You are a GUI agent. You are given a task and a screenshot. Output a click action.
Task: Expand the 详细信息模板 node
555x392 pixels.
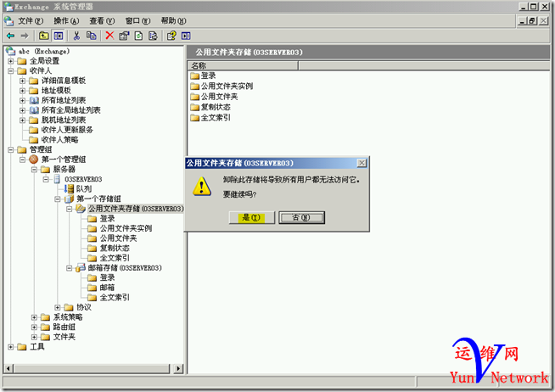click(22, 81)
